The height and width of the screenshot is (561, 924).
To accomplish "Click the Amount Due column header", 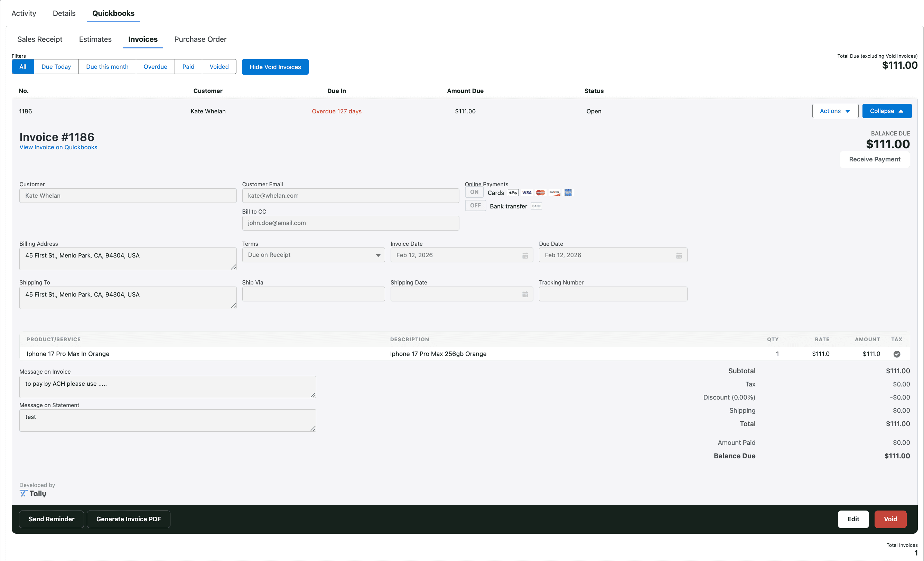I will pyautogui.click(x=465, y=91).
